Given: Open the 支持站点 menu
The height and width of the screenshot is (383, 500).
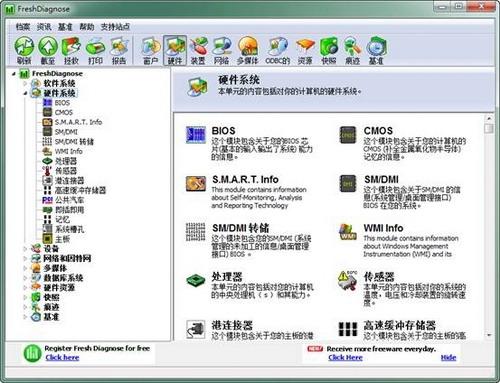Looking at the screenshot, I should [115, 27].
